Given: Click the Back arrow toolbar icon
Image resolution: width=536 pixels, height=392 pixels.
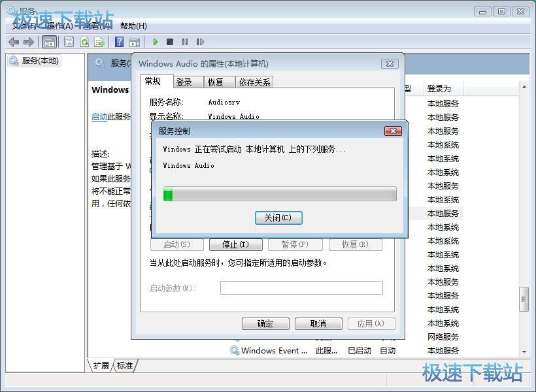Looking at the screenshot, I should pos(14,42).
